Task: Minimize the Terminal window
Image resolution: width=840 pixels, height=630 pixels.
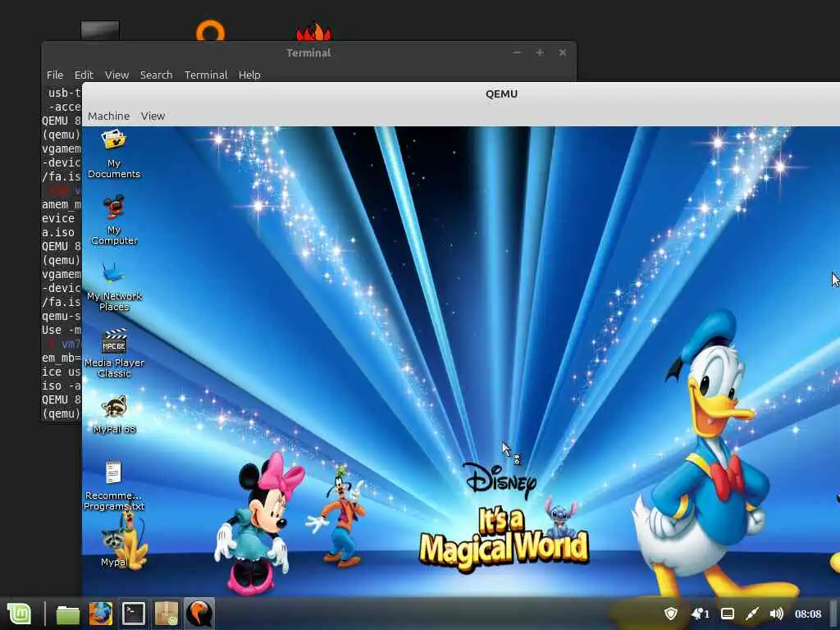Action: click(x=517, y=52)
